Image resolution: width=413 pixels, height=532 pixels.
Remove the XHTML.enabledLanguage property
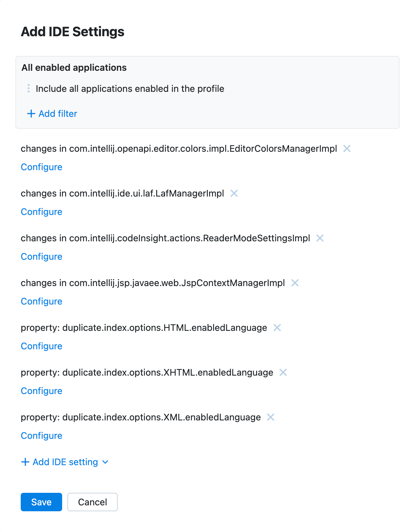click(x=283, y=373)
